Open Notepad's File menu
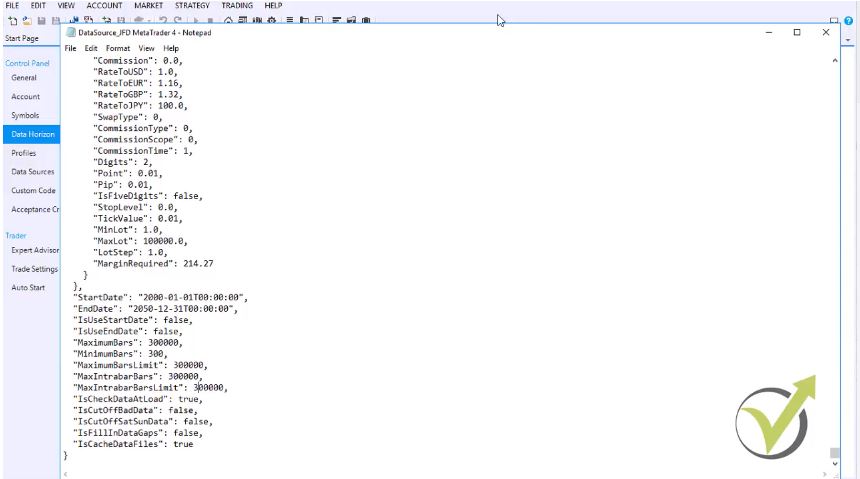The height and width of the screenshot is (479, 860). coord(70,48)
